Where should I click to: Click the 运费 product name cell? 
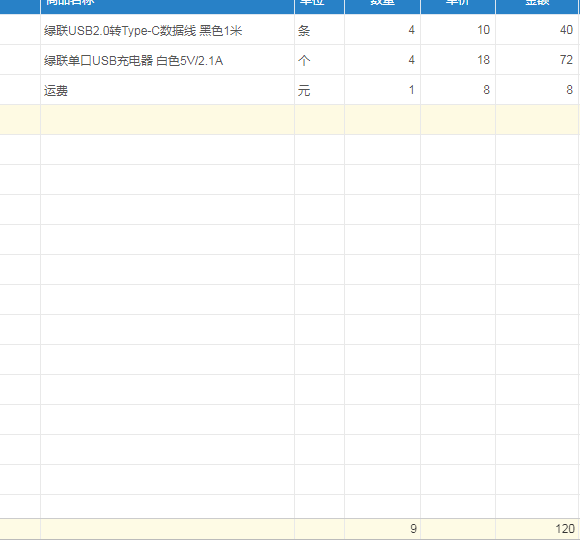[x=168, y=90]
